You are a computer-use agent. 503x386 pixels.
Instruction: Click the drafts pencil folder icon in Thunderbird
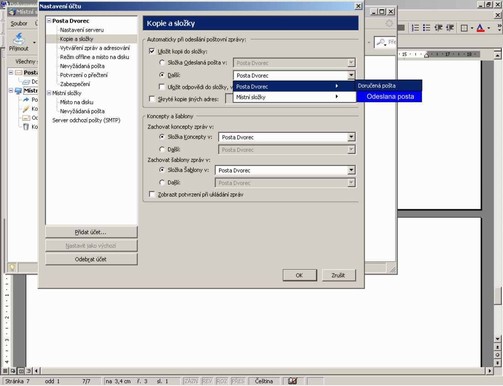pyautogui.click(x=26, y=109)
